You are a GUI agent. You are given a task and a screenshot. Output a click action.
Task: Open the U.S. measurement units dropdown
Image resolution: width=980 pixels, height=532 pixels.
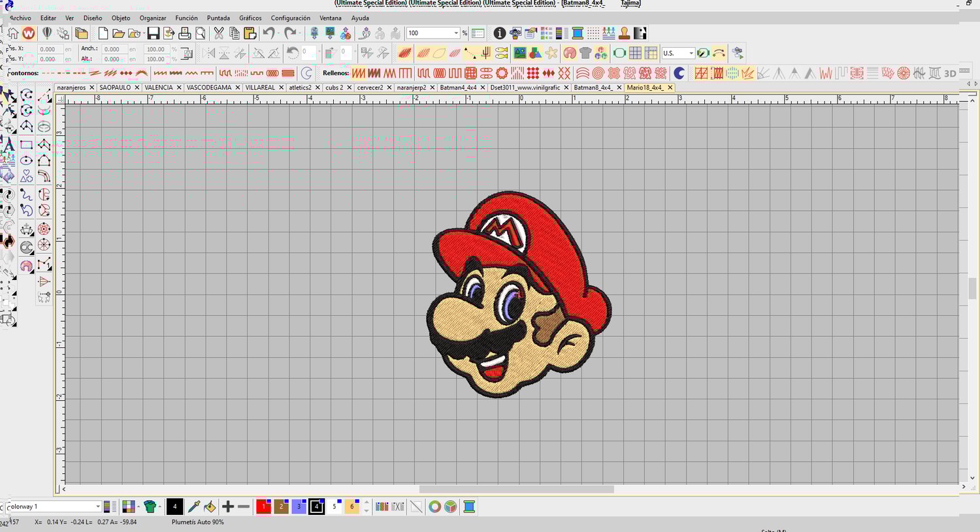coord(691,54)
